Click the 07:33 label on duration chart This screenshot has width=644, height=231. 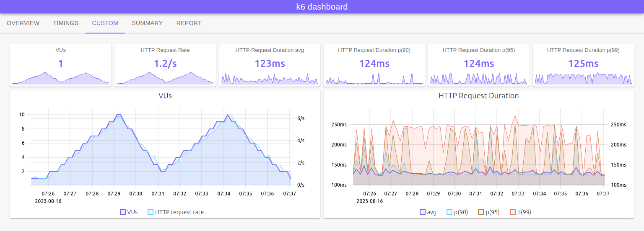click(x=518, y=194)
